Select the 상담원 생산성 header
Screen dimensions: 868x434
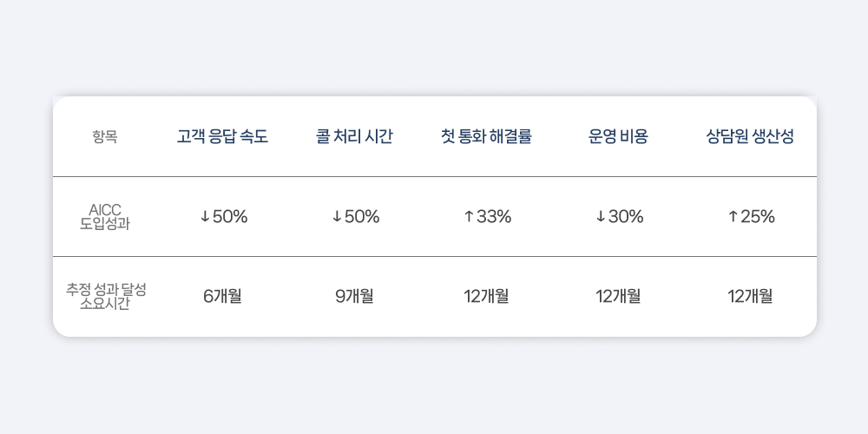(x=750, y=137)
